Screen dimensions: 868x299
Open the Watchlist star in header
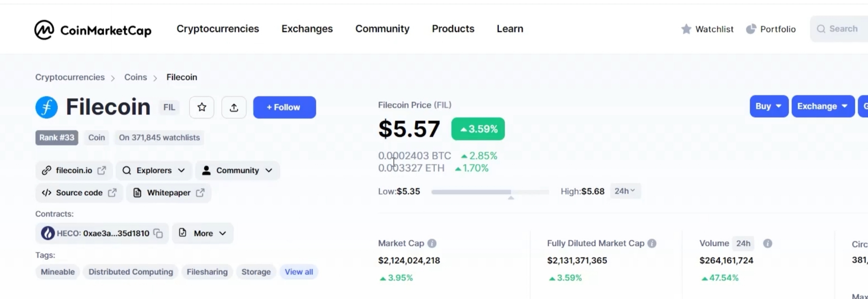point(686,29)
